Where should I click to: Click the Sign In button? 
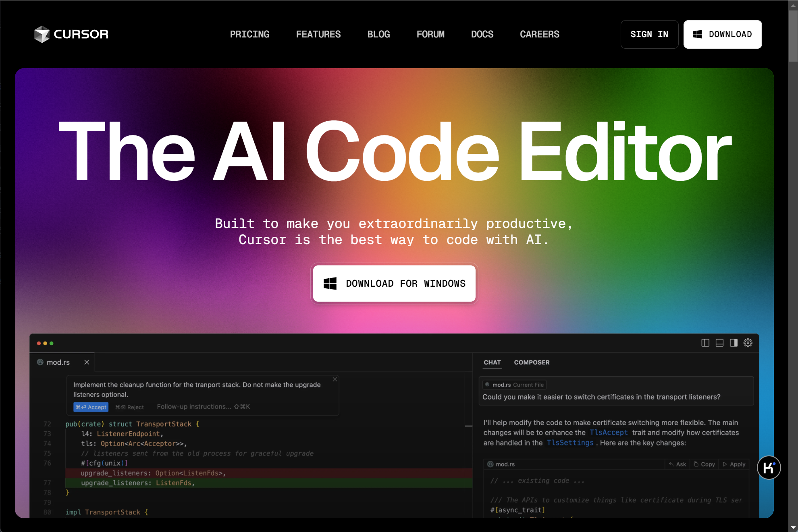click(650, 34)
